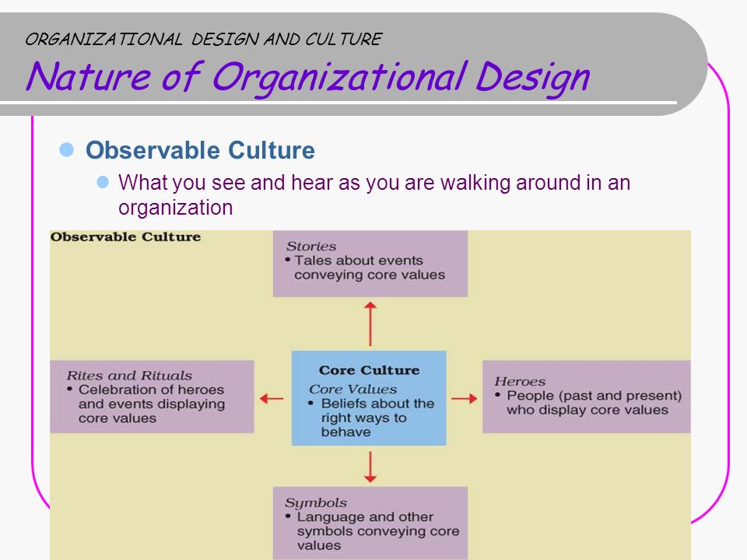Click the large blue bullet before Observable Culture
This screenshot has width=747, height=560.
point(67,149)
